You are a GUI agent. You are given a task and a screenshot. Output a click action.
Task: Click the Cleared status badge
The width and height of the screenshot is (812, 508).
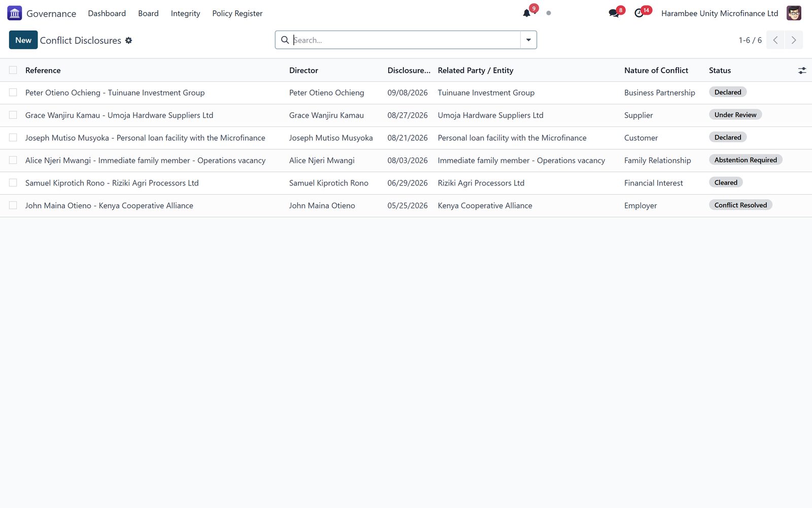(x=726, y=182)
